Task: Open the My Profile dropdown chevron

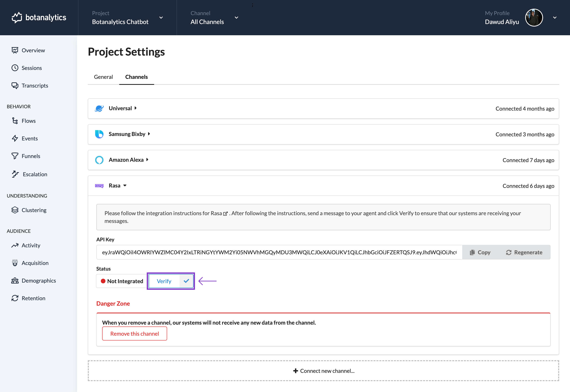Action: (x=555, y=17)
